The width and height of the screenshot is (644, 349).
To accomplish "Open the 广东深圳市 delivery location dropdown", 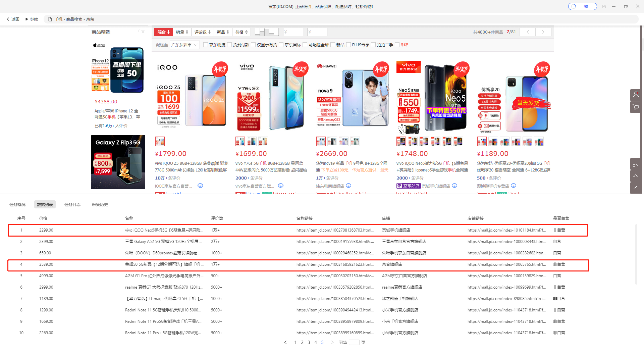I will [184, 45].
